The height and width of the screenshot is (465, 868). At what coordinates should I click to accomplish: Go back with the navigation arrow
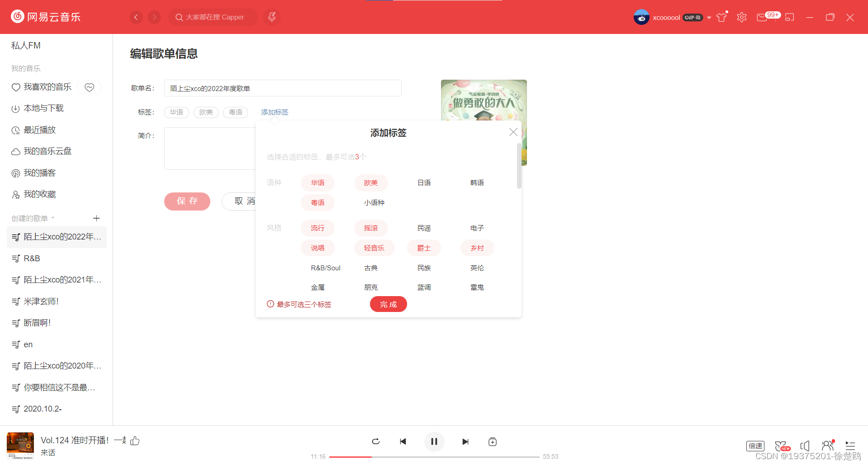[x=136, y=17]
